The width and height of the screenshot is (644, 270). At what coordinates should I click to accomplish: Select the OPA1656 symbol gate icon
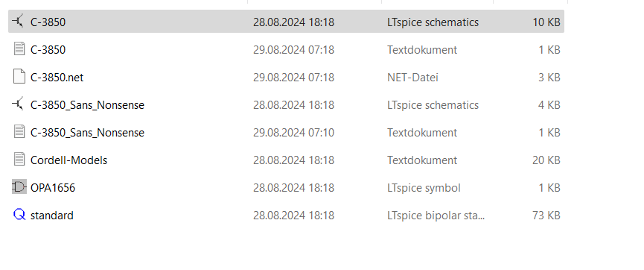(x=19, y=187)
